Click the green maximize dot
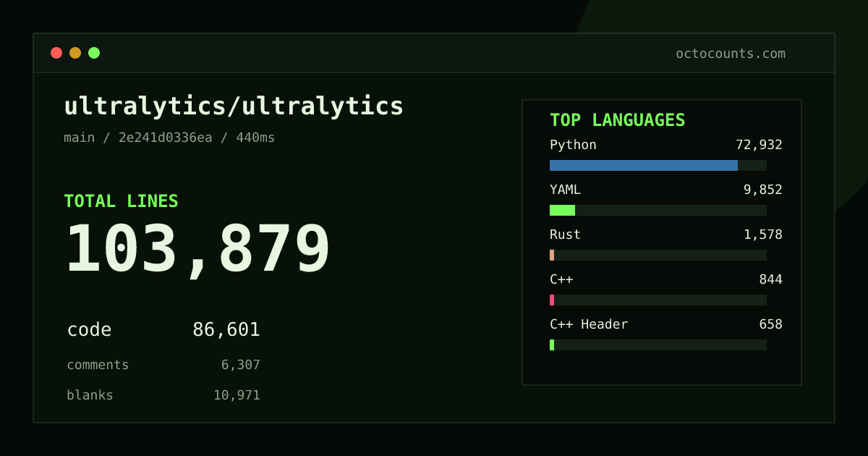 coord(94,53)
